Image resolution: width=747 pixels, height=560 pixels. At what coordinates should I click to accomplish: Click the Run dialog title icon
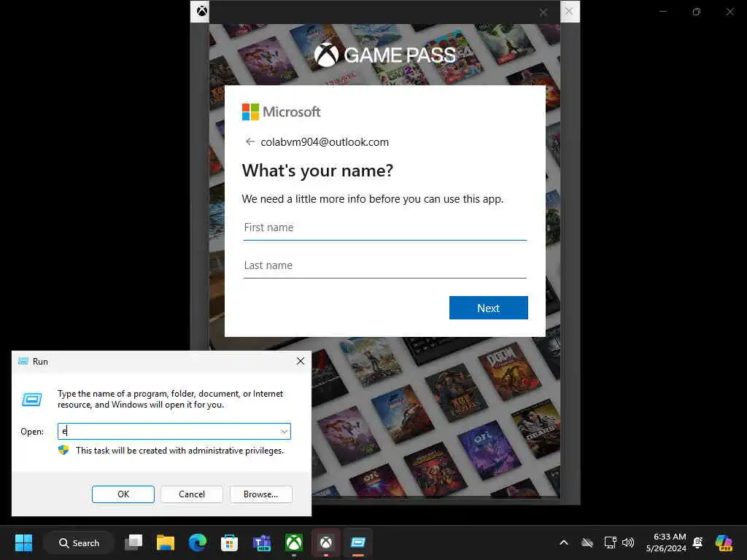23,361
